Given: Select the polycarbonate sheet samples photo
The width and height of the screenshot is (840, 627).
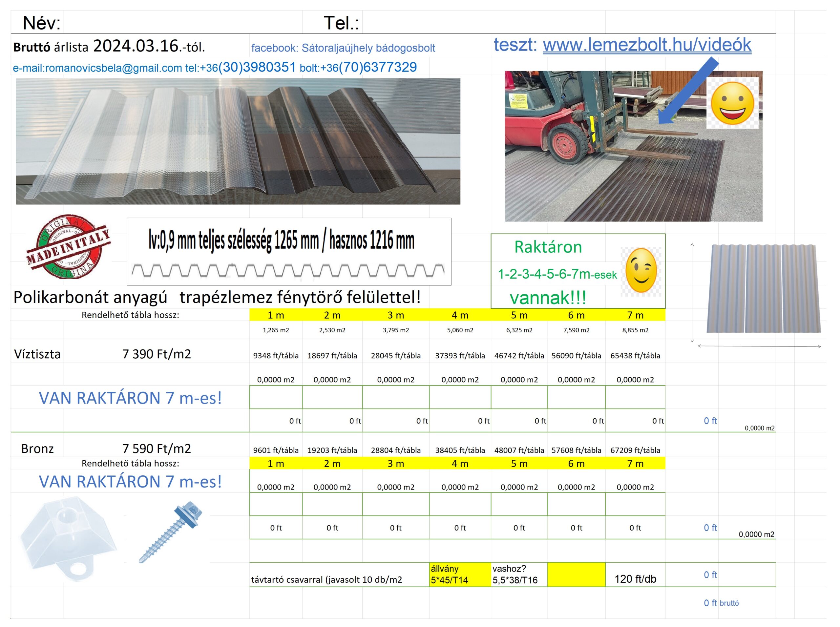Looking at the screenshot, I should click(x=238, y=141).
